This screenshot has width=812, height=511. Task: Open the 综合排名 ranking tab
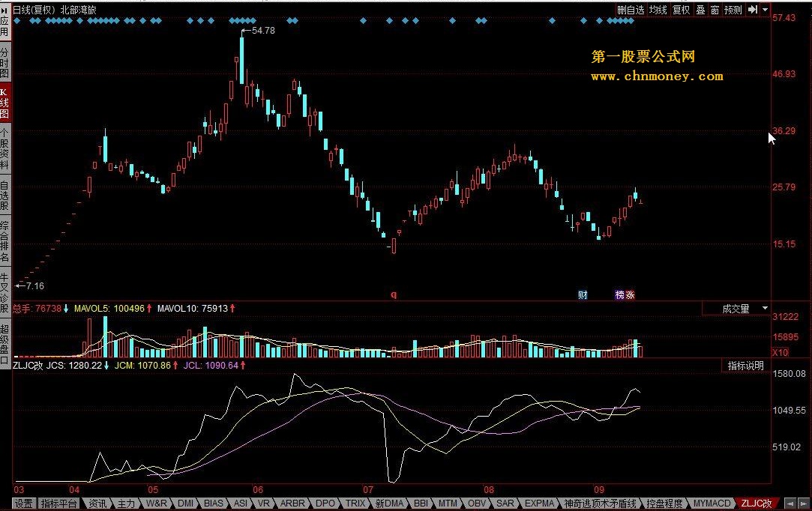pos(4,242)
